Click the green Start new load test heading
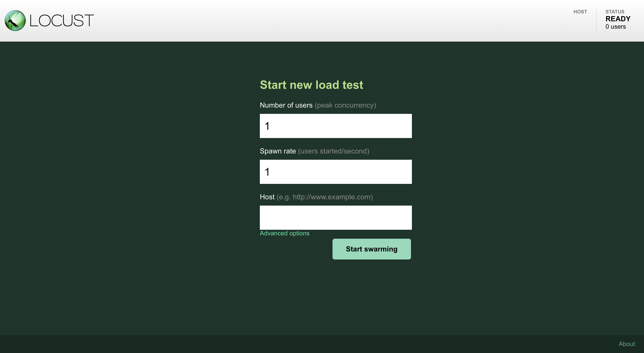 coord(311,85)
